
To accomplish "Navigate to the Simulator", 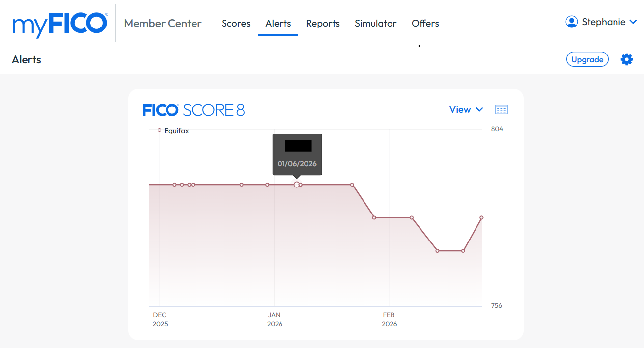I will tap(375, 23).
